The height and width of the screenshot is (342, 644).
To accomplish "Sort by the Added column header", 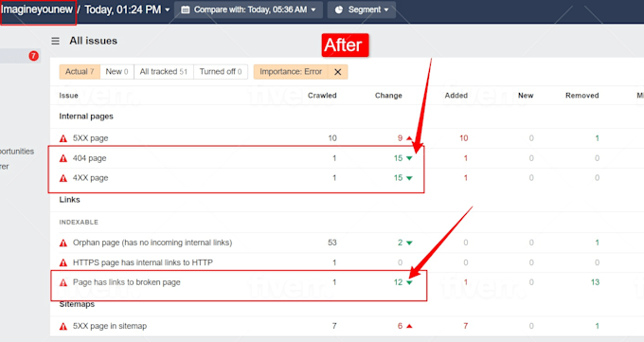I will pyautogui.click(x=456, y=96).
